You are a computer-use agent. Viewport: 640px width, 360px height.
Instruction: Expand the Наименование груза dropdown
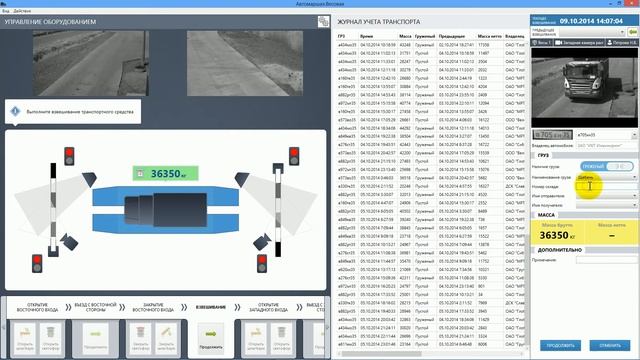(x=634, y=177)
